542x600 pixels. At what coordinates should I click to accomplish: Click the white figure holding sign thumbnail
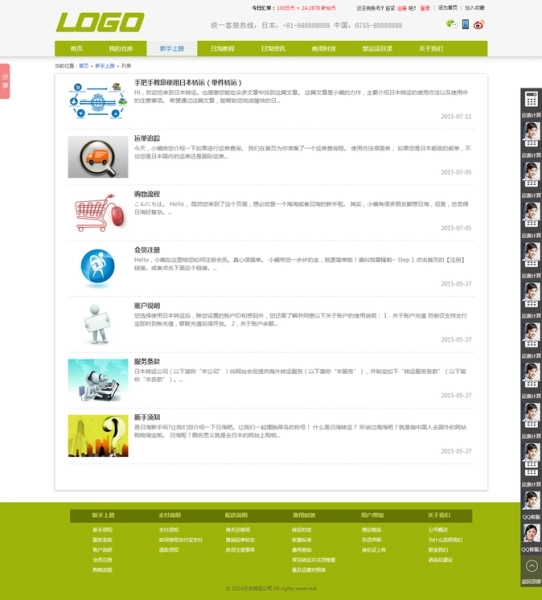pyautogui.click(x=98, y=324)
